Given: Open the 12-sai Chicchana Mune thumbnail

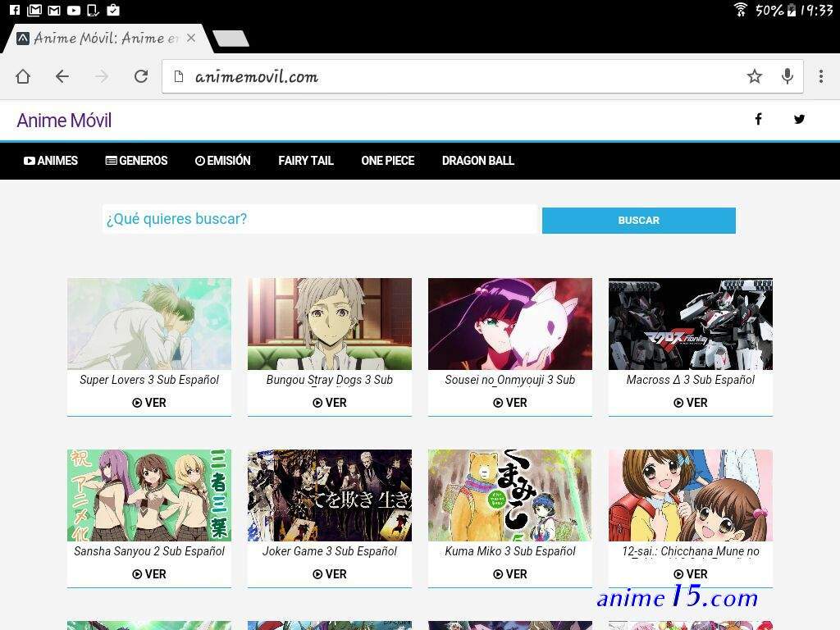Looking at the screenshot, I should 691,495.
